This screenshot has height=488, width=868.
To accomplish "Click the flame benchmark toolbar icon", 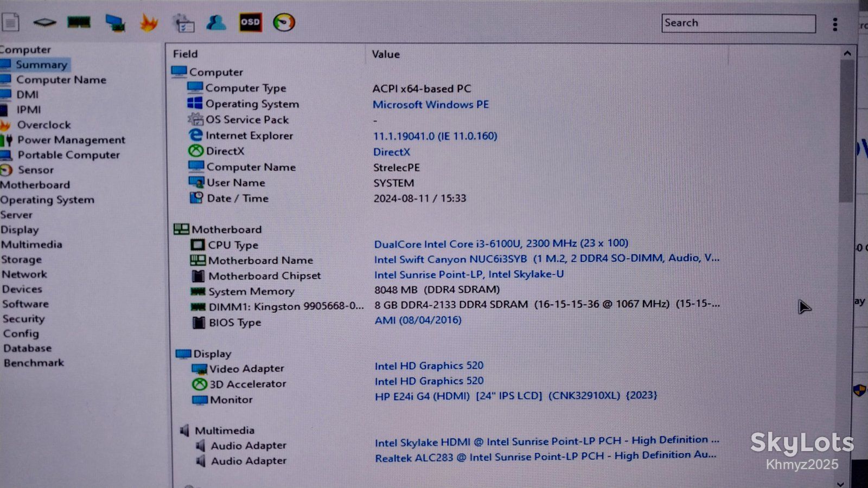I will point(149,23).
